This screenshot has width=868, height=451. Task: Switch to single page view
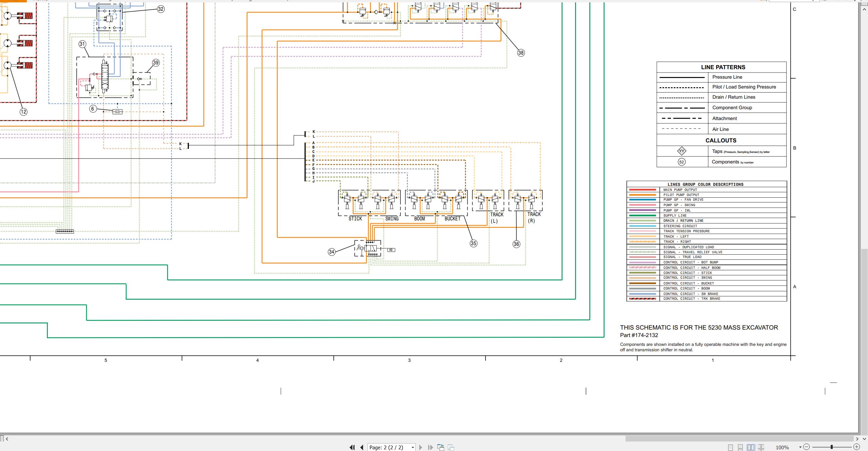pyautogui.click(x=730, y=447)
